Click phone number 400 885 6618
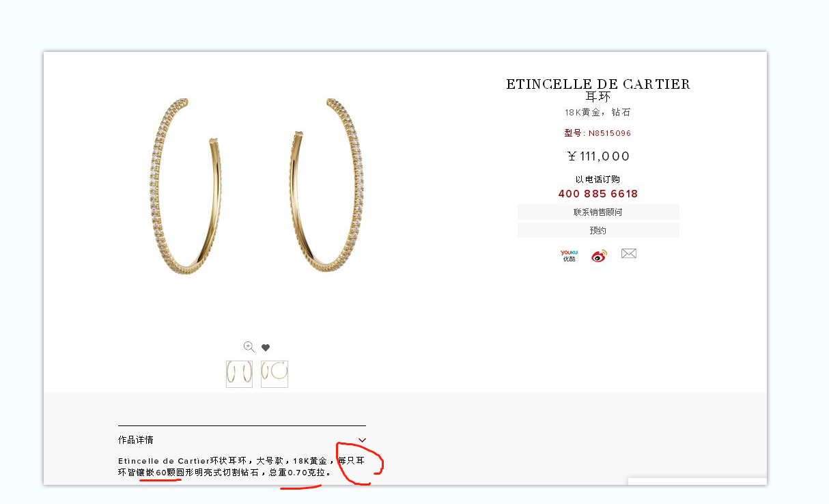This screenshot has width=829, height=504. pos(598,194)
